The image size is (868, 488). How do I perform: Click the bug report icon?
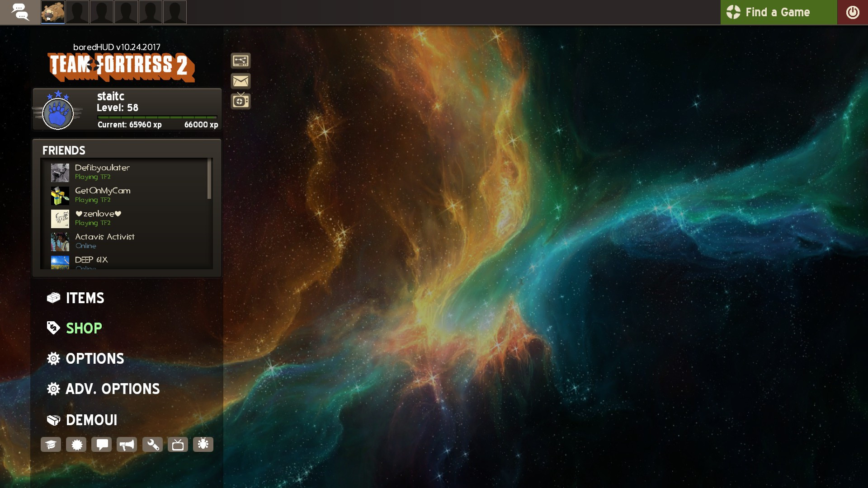[203, 445]
